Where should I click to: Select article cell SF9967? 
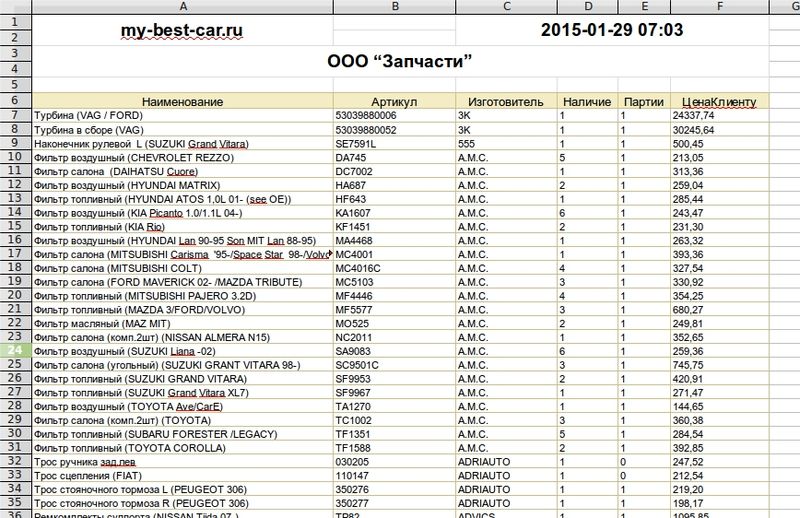[x=394, y=392]
